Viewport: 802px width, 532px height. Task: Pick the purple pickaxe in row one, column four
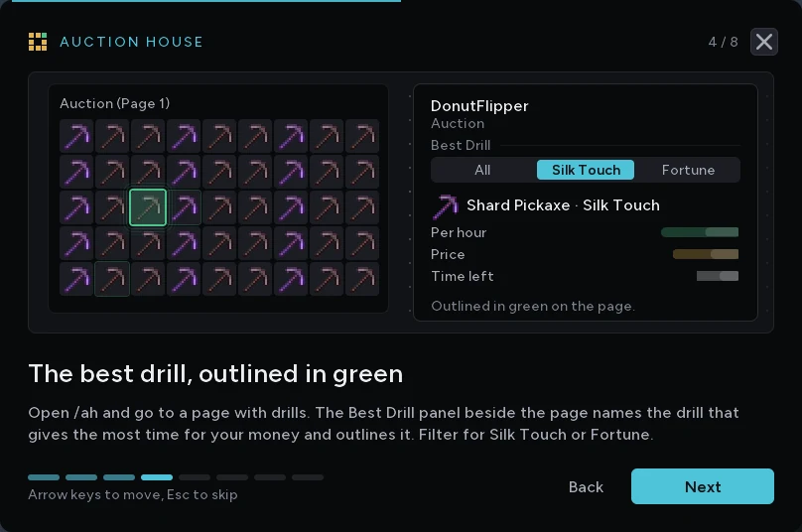184,136
